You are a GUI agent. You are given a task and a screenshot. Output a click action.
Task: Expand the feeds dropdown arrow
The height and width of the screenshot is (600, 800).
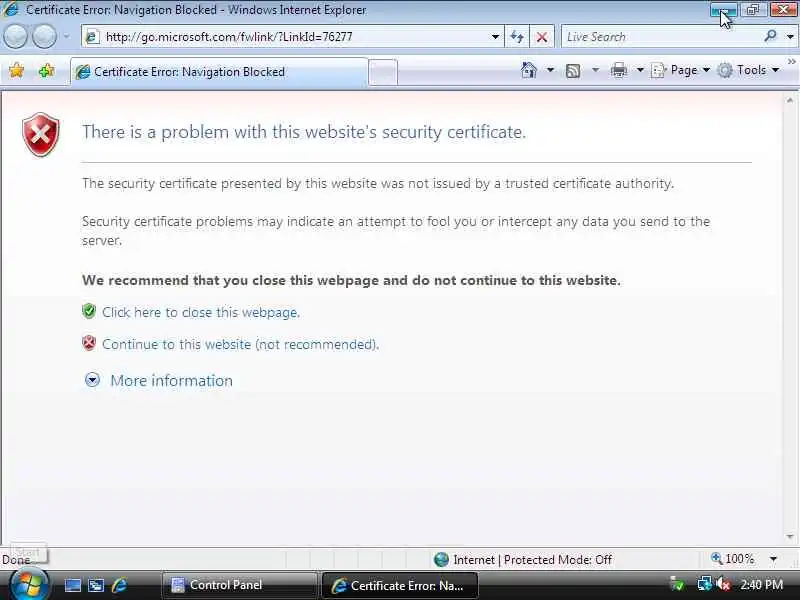click(x=595, y=70)
